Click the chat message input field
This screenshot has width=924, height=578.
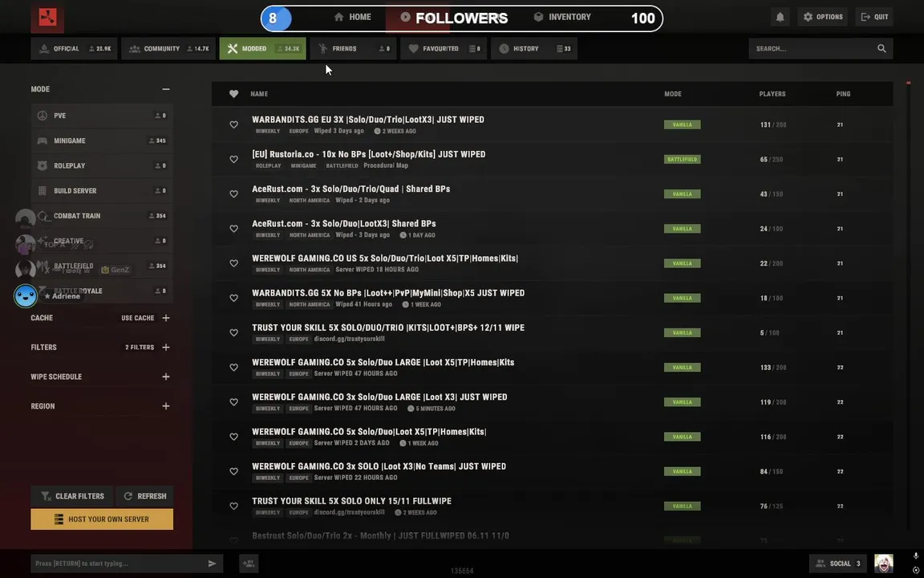119,564
